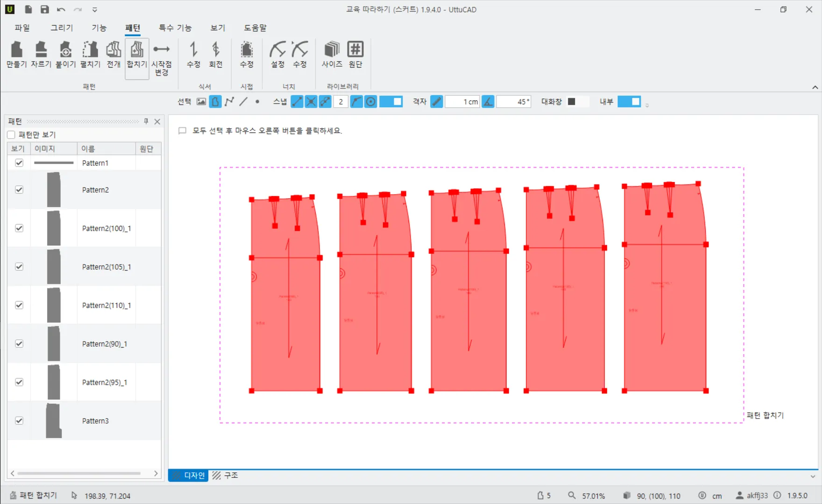Image resolution: width=822 pixels, height=504 pixels.
Task: Click the 45° angle field
Action: tap(514, 101)
